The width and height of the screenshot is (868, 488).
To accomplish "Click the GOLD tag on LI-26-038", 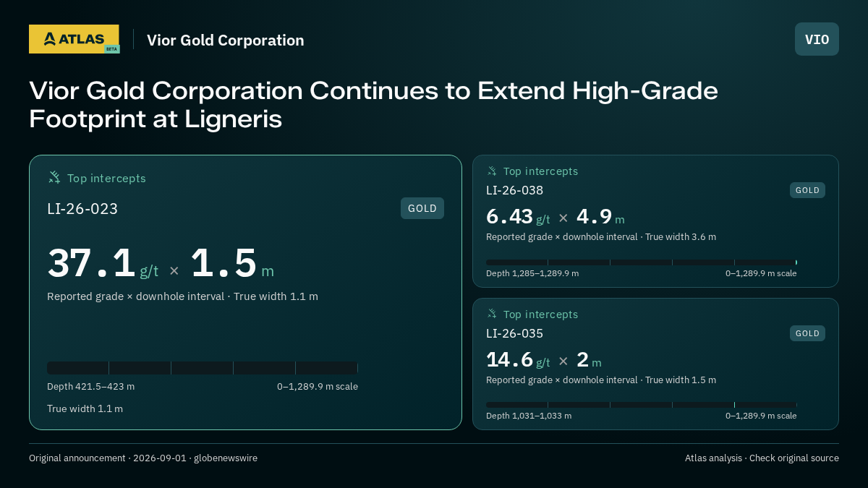I will pyautogui.click(x=807, y=190).
